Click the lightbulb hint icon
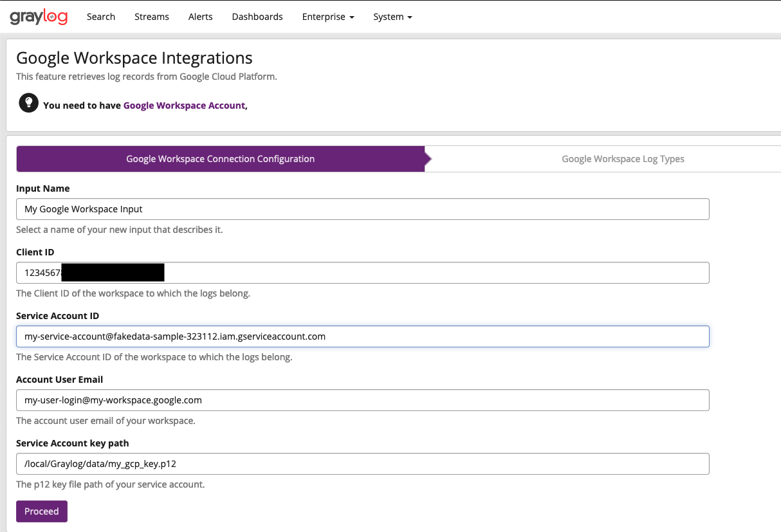 [28, 102]
